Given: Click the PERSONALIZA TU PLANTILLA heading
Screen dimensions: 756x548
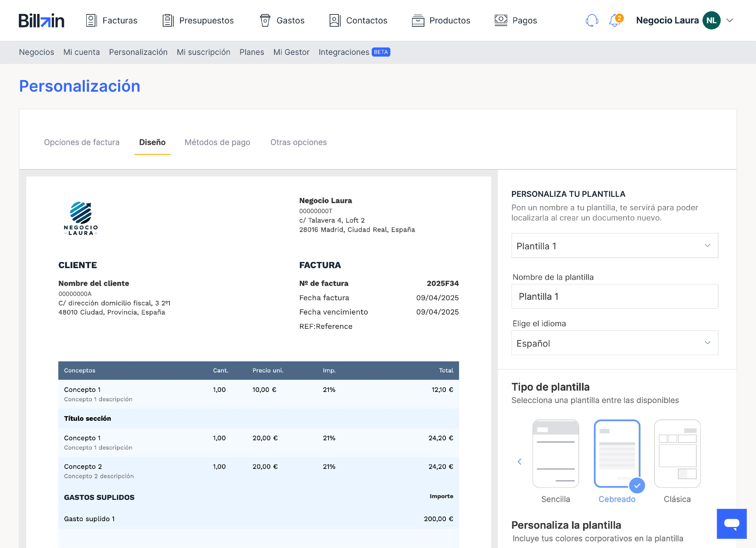Looking at the screenshot, I should (x=568, y=194).
